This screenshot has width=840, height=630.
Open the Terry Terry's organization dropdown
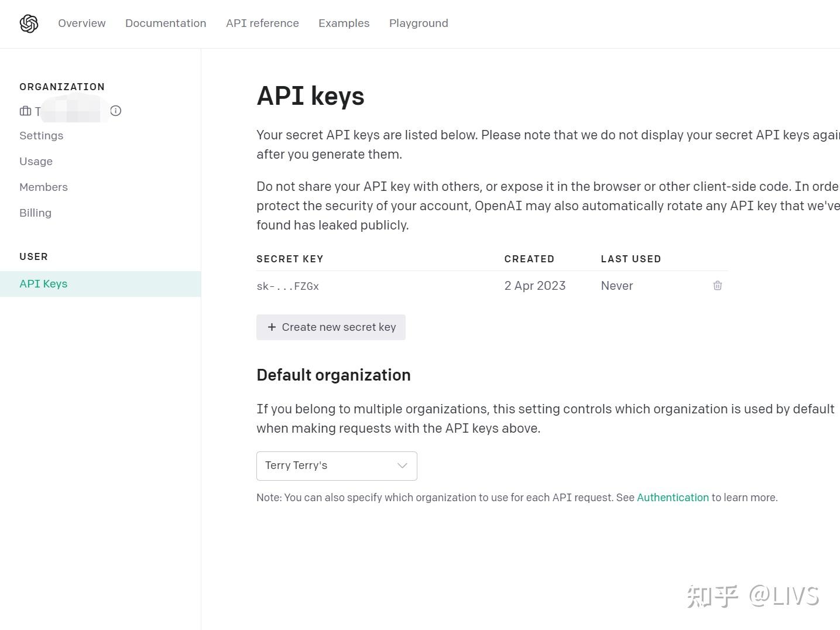(x=337, y=466)
